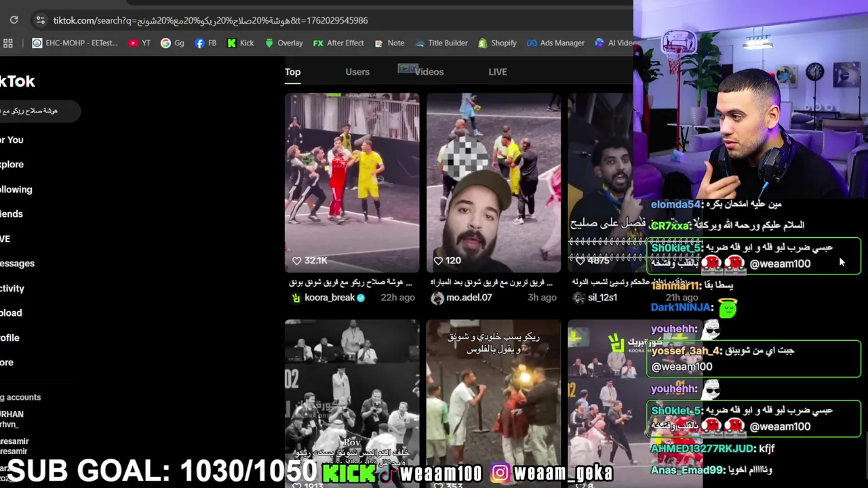The height and width of the screenshot is (488, 868).
Task: Open Following in sidebar
Action: coord(16,190)
